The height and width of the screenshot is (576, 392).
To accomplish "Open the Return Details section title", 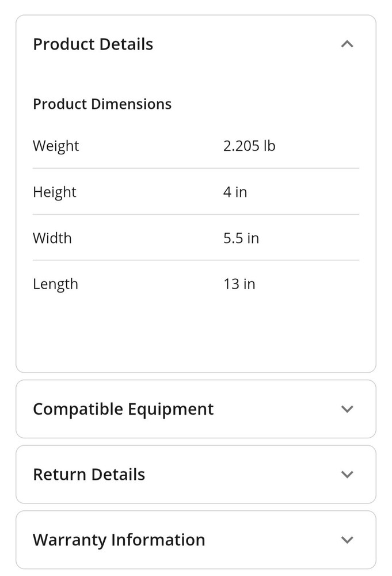I will [x=89, y=475].
